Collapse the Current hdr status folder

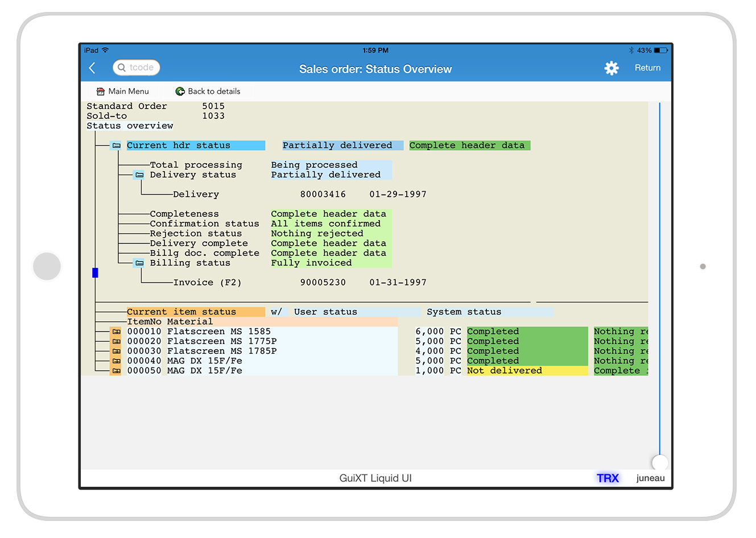pos(117,146)
